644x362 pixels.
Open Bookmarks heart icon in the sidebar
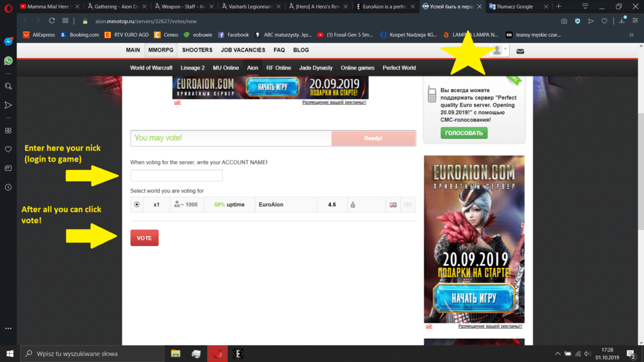[x=8, y=149]
